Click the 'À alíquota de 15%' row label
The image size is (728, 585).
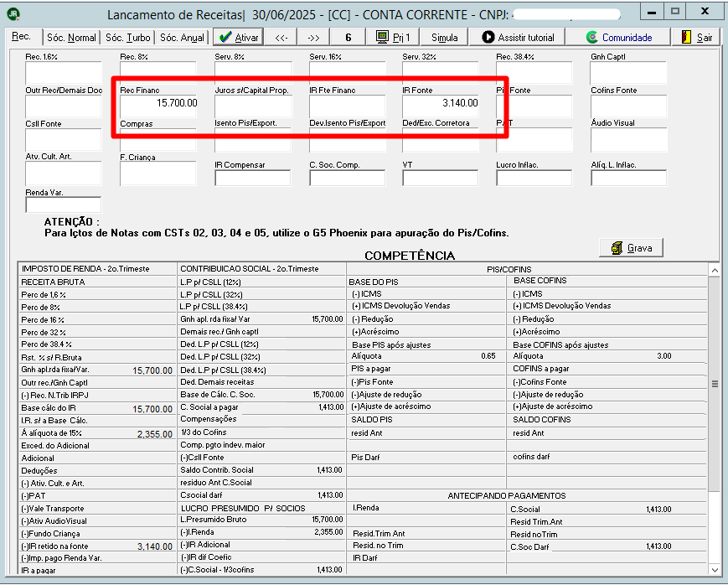pyautogui.click(x=52, y=433)
